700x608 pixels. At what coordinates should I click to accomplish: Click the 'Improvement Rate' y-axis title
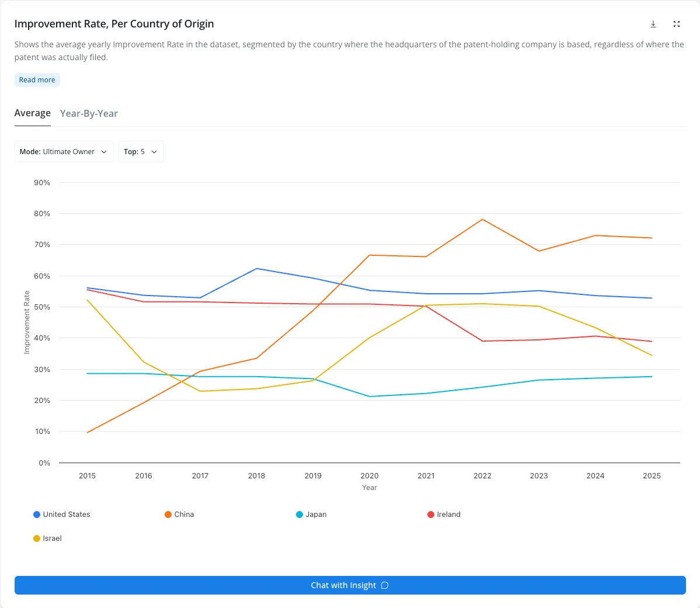pyautogui.click(x=27, y=322)
